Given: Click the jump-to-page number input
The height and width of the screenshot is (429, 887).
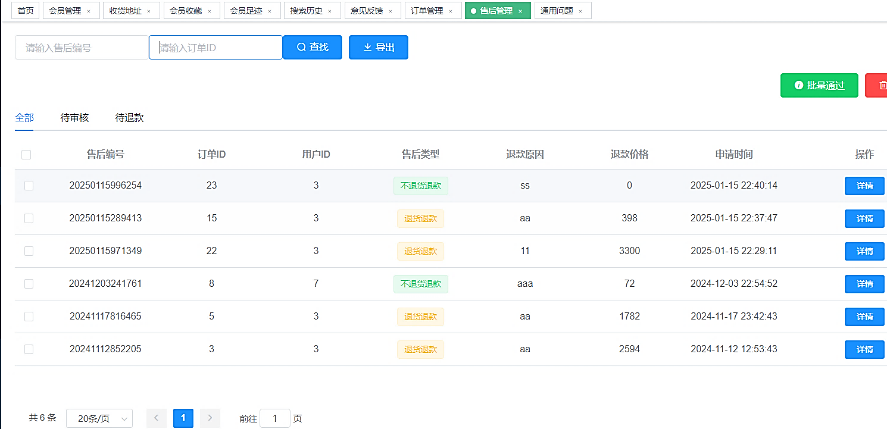Looking at the screenshot, I should pyautogui.click(x=275, y=418).
